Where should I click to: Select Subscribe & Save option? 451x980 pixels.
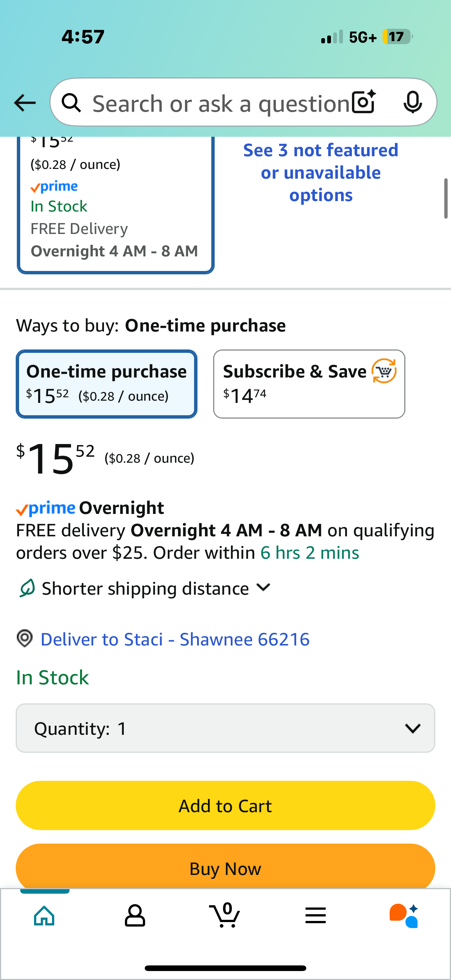pos(309,384)
